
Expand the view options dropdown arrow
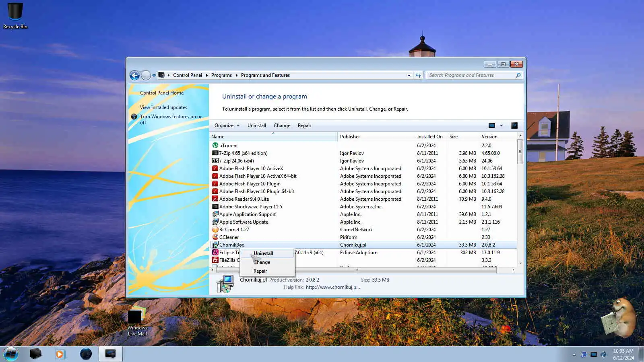501,125
